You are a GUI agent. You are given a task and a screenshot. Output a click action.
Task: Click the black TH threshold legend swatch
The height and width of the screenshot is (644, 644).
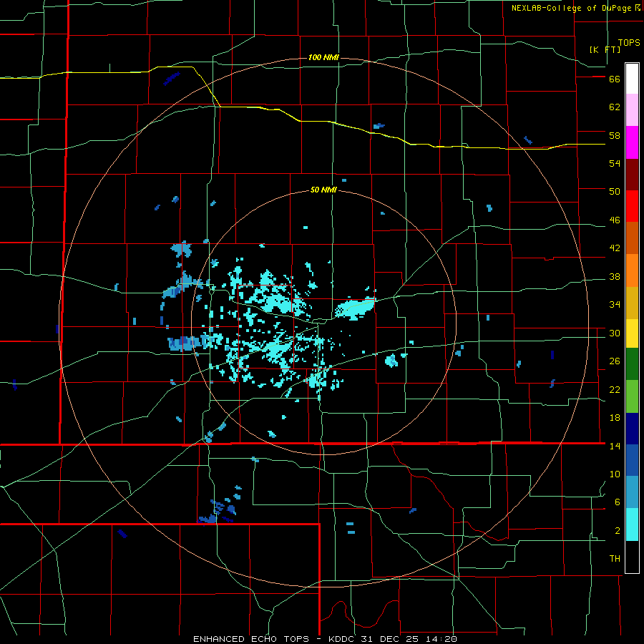tap(632, 557)
